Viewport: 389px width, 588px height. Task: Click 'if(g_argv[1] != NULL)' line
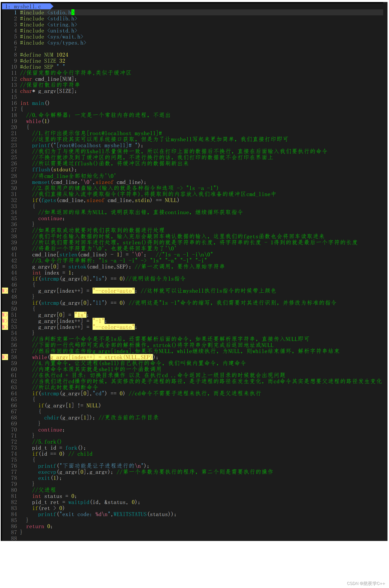point(69,406)
